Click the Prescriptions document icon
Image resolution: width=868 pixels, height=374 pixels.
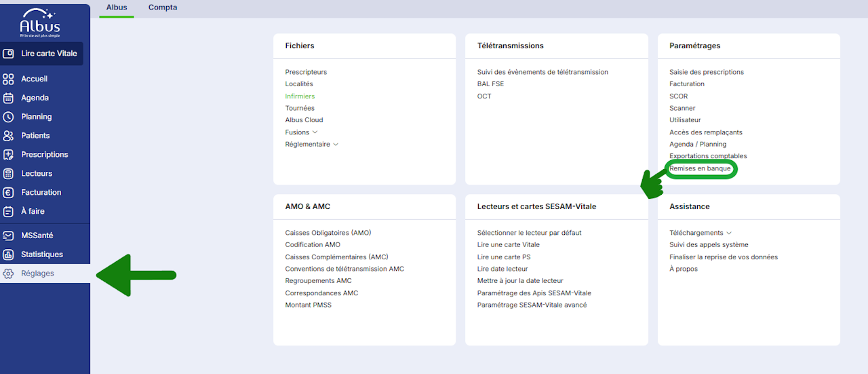pyautogui.click(x=8, y=155)
